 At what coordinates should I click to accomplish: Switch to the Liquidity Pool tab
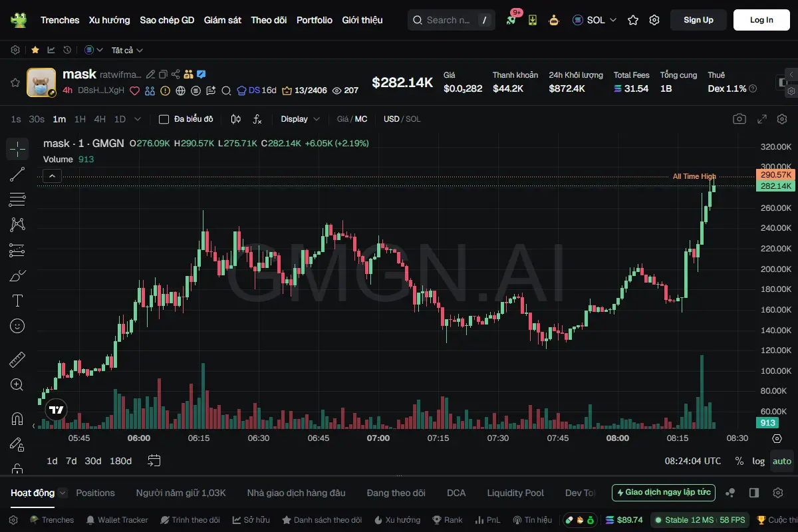click(x=515, y=493)
